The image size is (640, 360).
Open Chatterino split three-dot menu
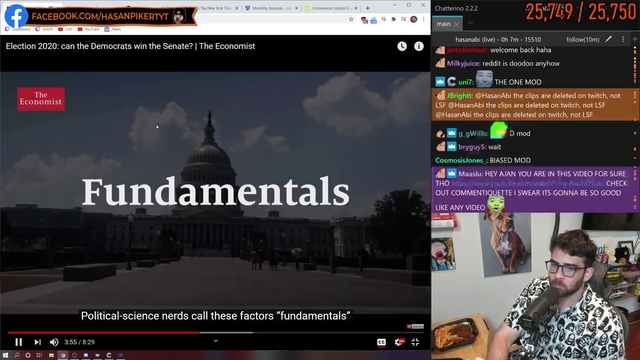623,39
